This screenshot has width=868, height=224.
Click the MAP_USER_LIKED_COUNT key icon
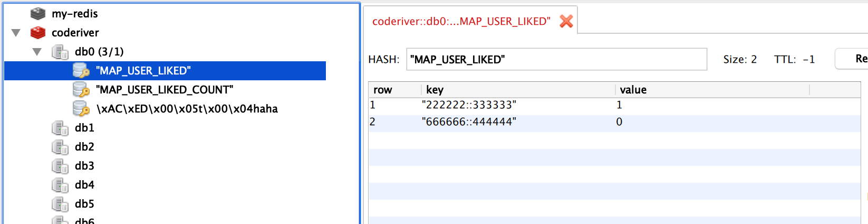tap(81, 90)
